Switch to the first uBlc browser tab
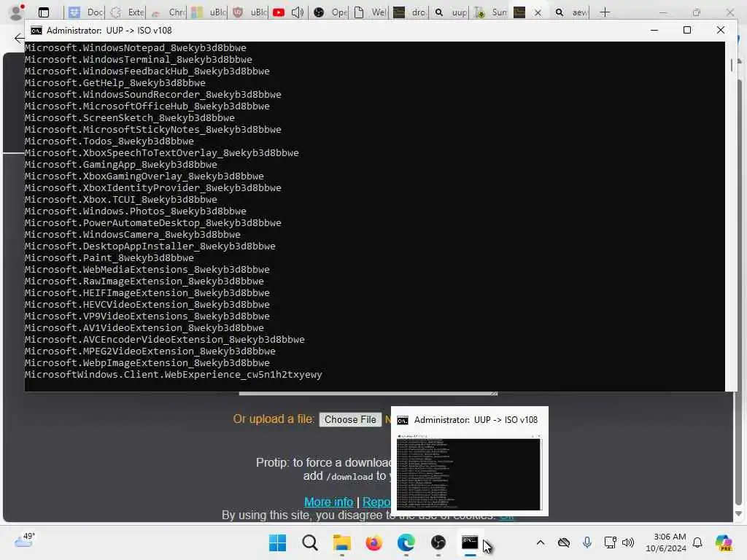The height and width of the screenshot is (560, 747). pos(209,12)
